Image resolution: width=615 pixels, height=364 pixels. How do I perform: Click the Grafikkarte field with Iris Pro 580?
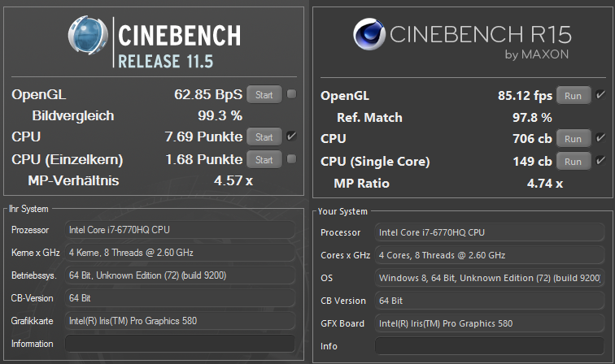[x=180, y=321]
